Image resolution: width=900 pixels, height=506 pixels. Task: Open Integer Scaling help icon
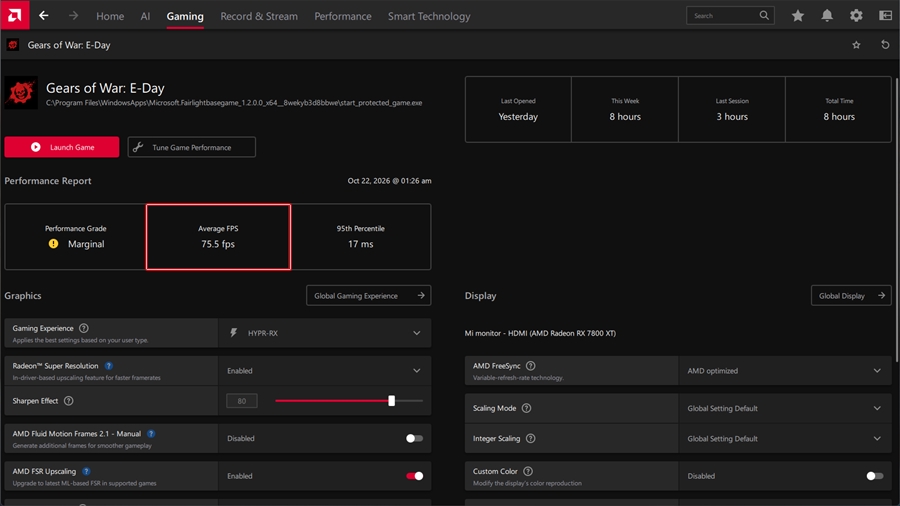(x=530, y=438)
